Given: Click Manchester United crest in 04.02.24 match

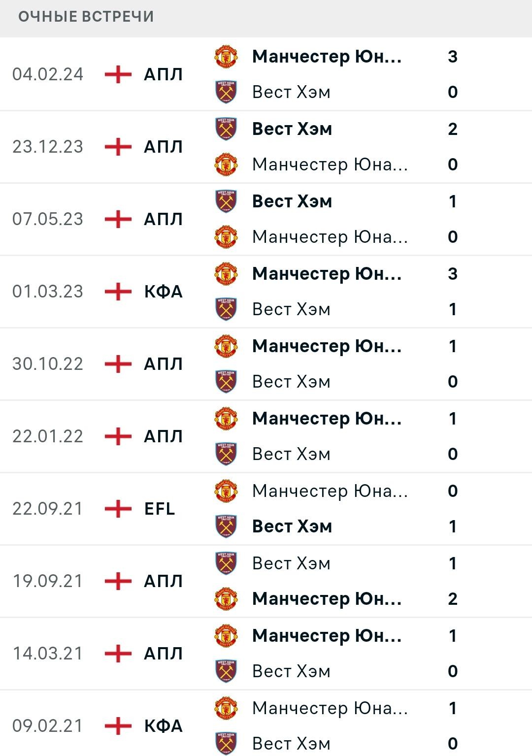Looking at the screenshot, I should (226, 57).
